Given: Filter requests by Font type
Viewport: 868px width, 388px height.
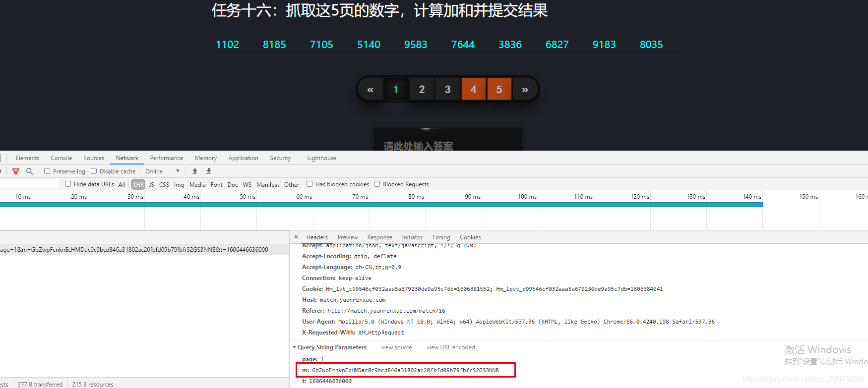Looking at the screenshot, I should pos(217,184).
